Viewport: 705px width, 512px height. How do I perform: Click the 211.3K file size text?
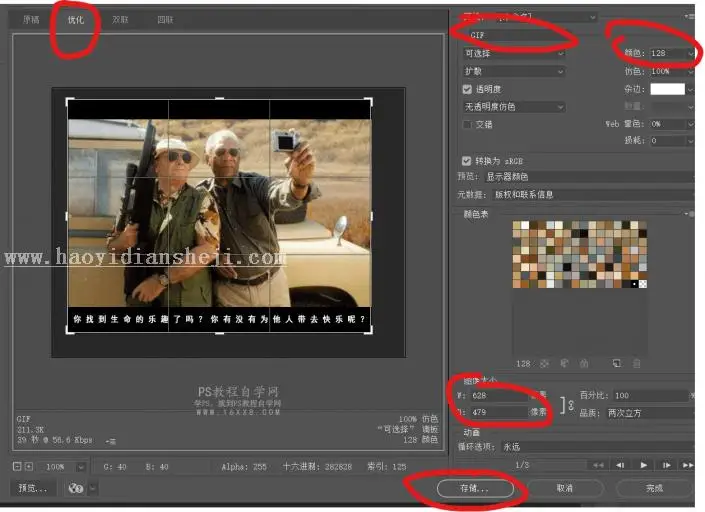(31, 430)
